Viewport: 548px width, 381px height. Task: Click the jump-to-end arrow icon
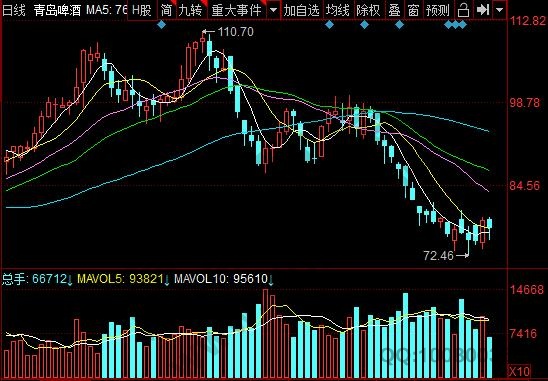(483, 10)
